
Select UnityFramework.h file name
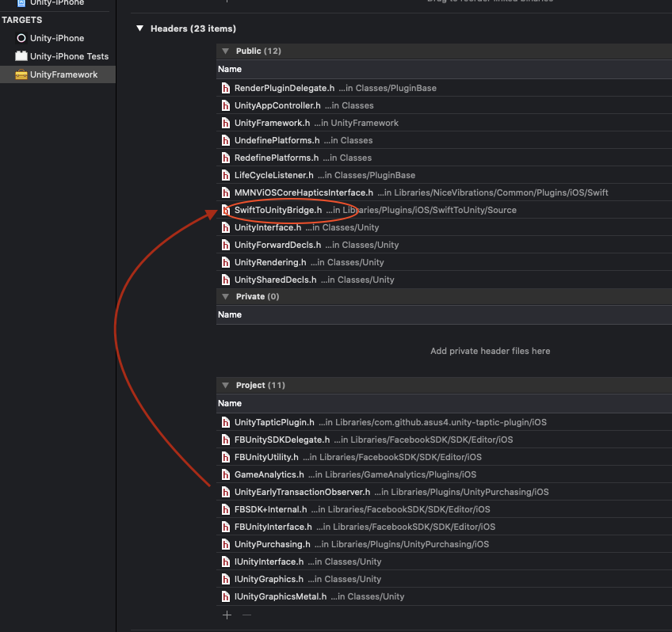click(272, 123)
